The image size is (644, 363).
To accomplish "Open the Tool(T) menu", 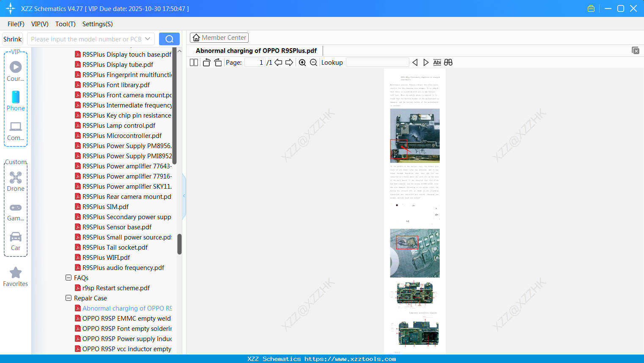I will (66, 24).
